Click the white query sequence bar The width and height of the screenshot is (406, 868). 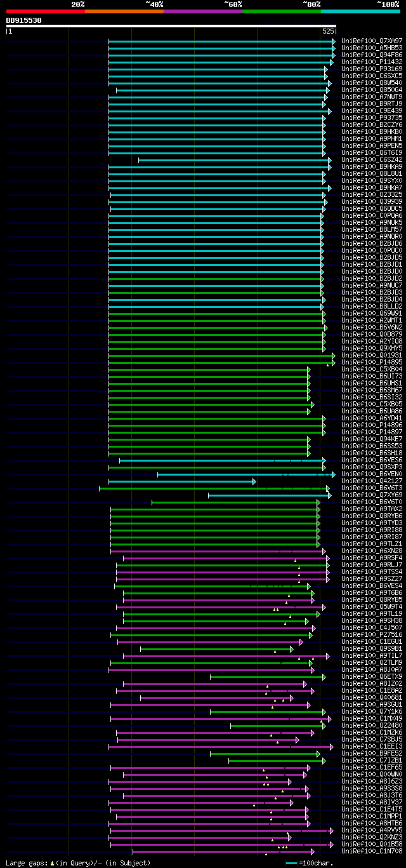(x=171, y=26)
